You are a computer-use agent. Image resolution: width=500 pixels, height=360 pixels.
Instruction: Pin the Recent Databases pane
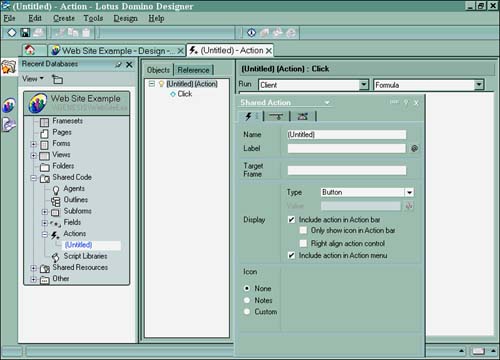[118, 65]
